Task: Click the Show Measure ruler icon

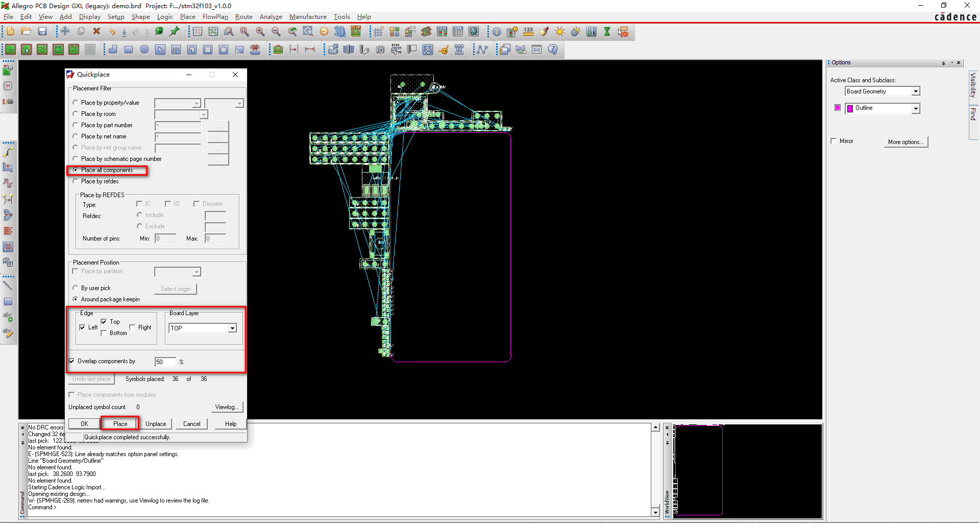Action: click(528, 32)
